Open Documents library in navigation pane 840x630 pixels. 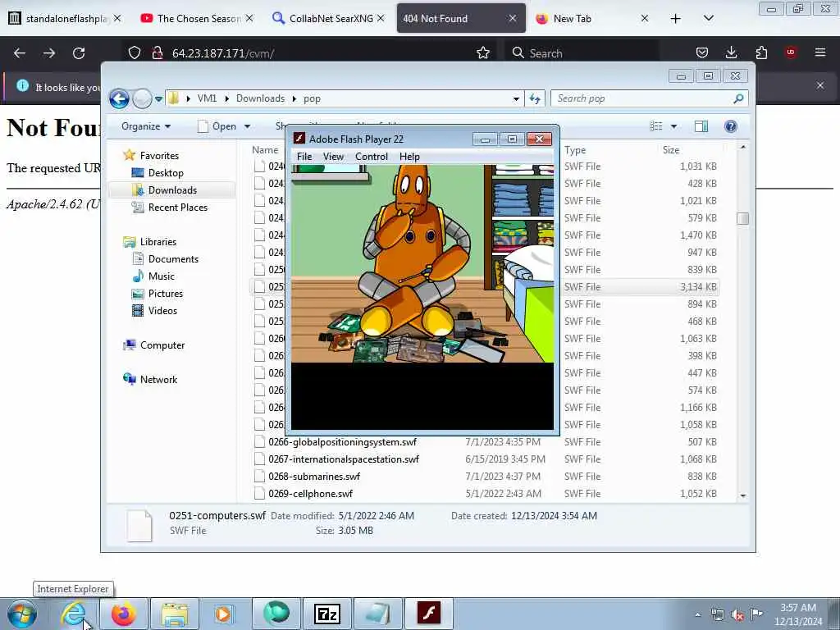pos(173,259)
